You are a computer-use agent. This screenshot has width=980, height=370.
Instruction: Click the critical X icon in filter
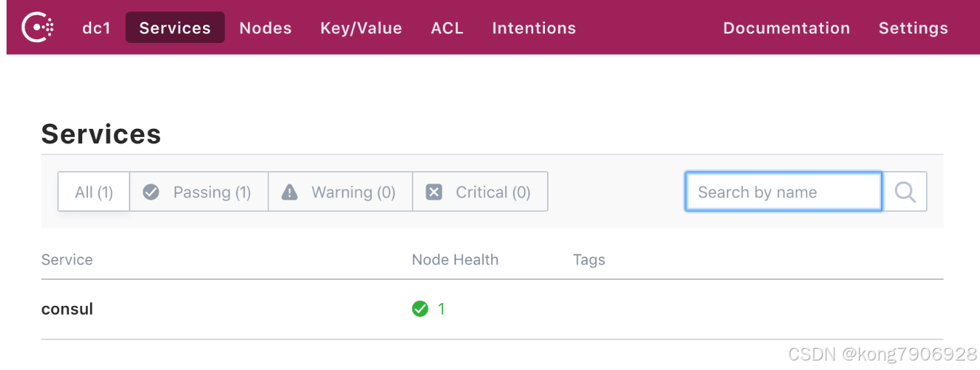[434, 192]
